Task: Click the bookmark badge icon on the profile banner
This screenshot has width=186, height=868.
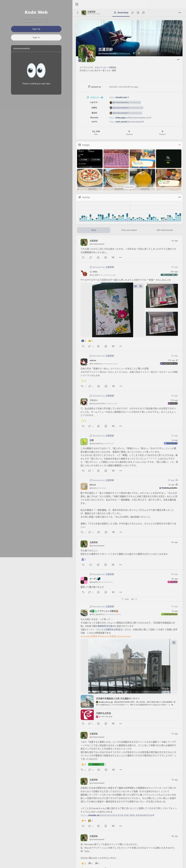Action: click(134, 53)
